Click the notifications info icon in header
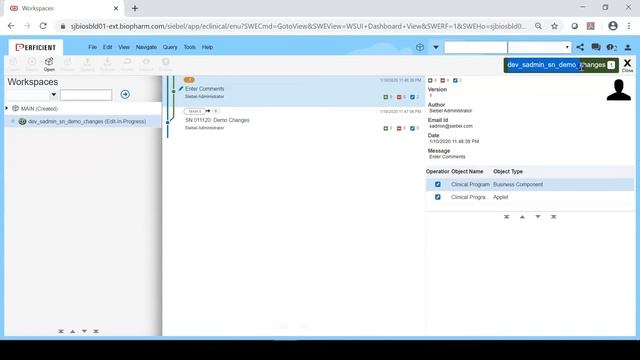The image size is (640, 360). click(x=611, y=47)
